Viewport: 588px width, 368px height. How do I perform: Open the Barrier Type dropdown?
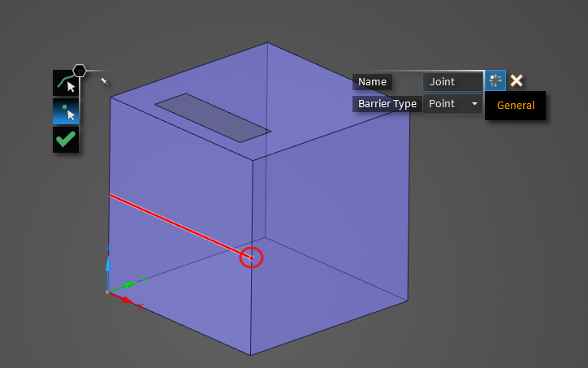(x=452, y=104)
